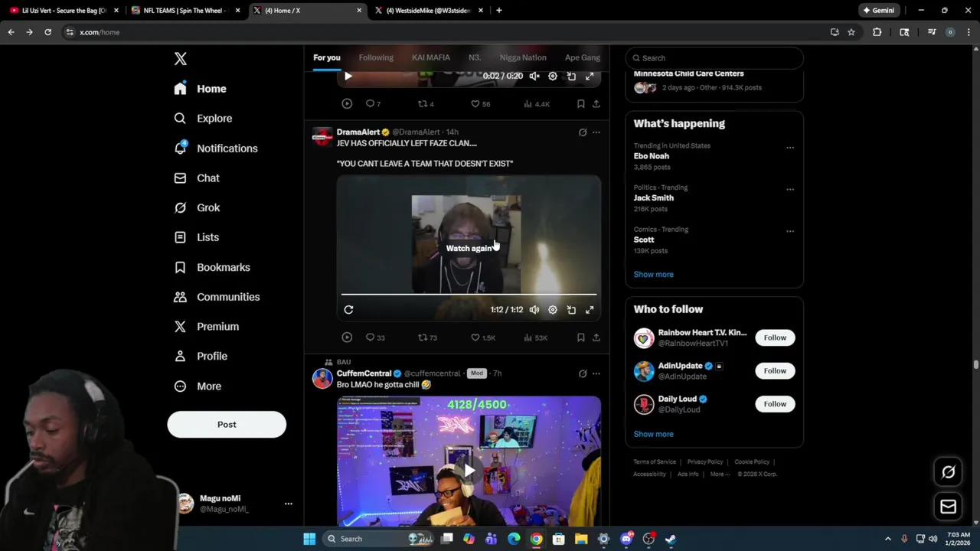The image size is (980, 551).
Task: Switch to Lil Uzi Vert browser tab
Action: point(64,11)
